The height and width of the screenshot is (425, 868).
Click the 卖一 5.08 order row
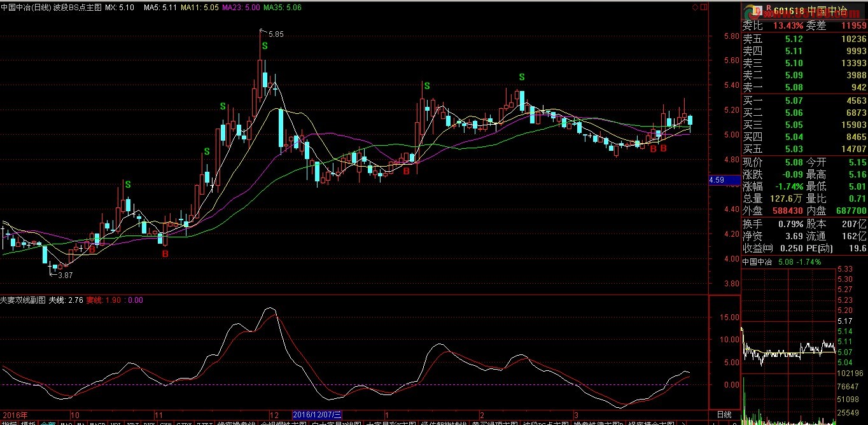(804, 87)
